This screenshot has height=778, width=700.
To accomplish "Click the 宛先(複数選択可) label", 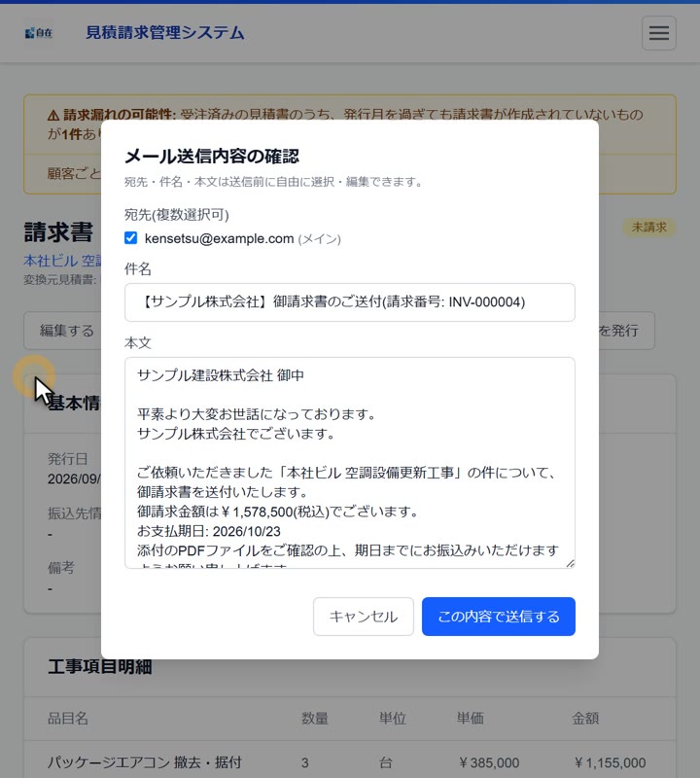I will pyautogui.click(x=177, y=215).
